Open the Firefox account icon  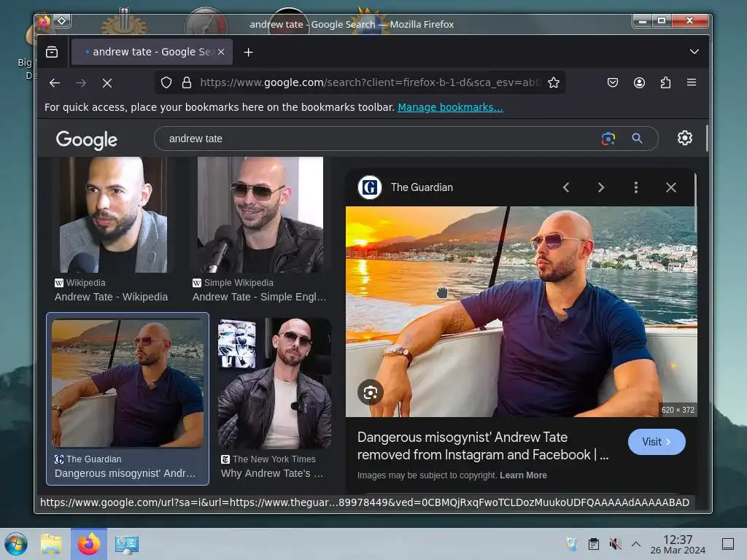(639, 83)
